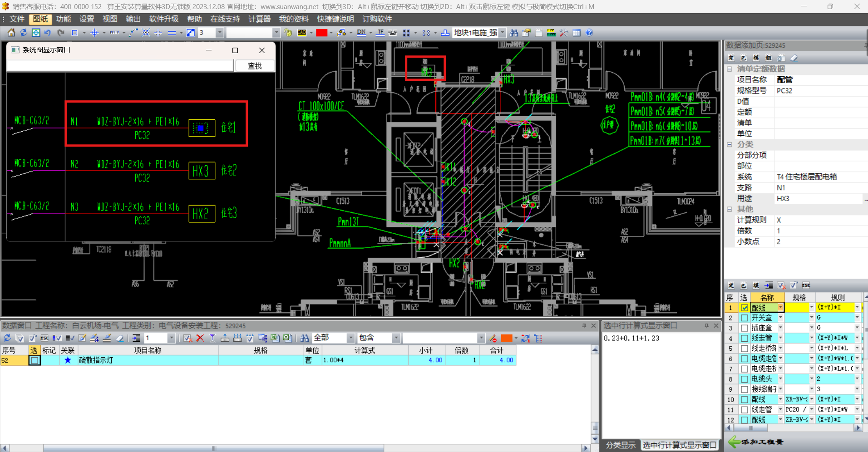868x452 pixels.
Task: Open the 图纸 menu
Action: [x=40, y=19]
